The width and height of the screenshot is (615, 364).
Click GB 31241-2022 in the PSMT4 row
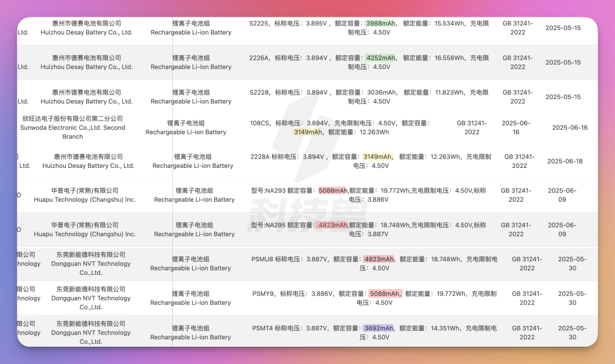527,333
